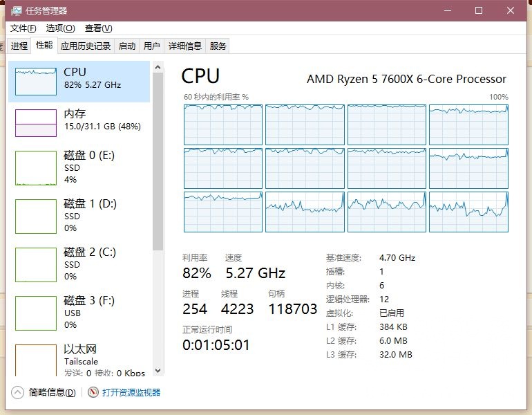Click the resource monitor icon
Screen dimensions: 532x415
[x=93, y=392]
